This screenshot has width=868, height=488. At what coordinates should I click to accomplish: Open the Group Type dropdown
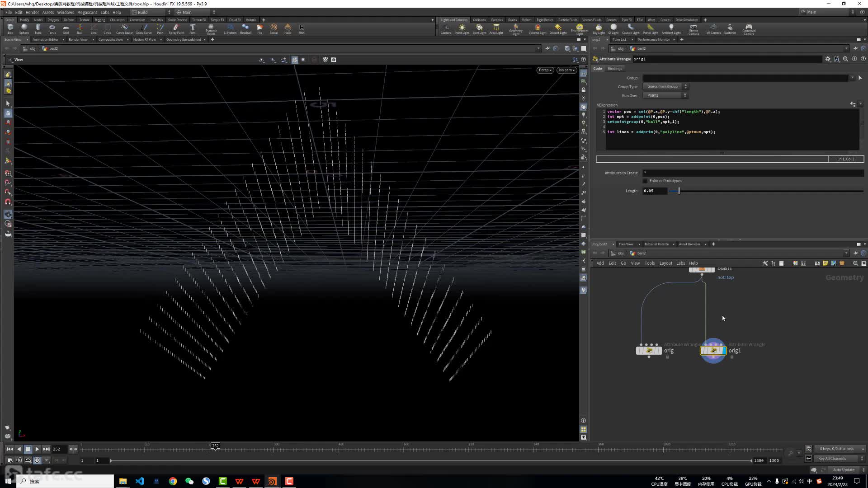[665, 86]
